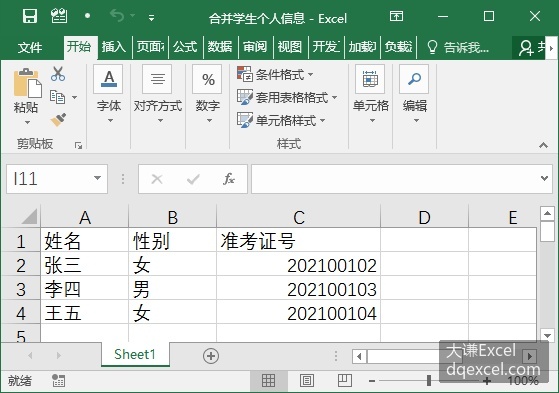Click the horizontal scrollbar left arrow
559x393 pixels.
359,356
